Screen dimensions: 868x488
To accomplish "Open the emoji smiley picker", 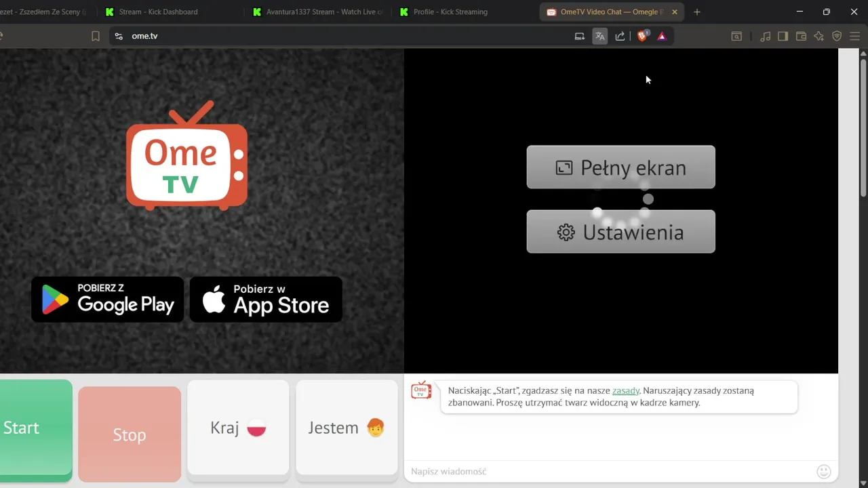I will click(x=824, y=472).
